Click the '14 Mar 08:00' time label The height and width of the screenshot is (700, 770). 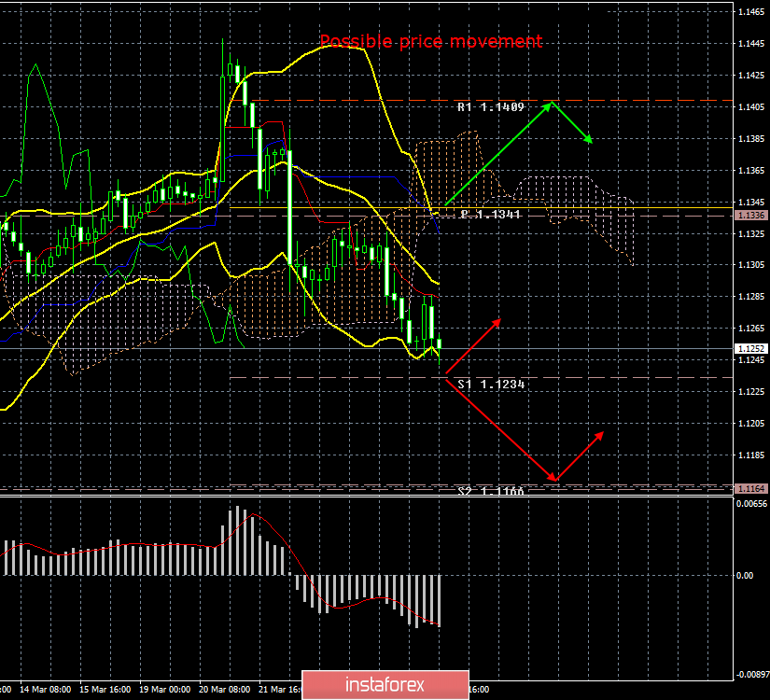pos(45,690)
